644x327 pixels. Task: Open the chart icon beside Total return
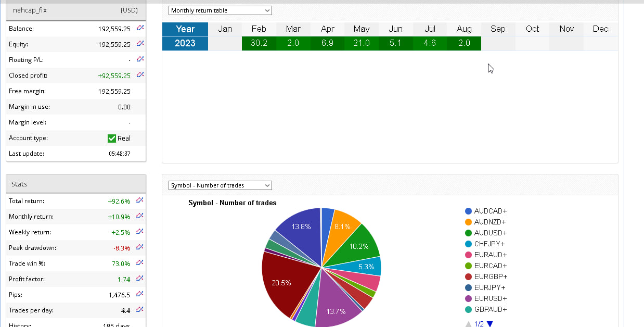[x=139, y=200]
